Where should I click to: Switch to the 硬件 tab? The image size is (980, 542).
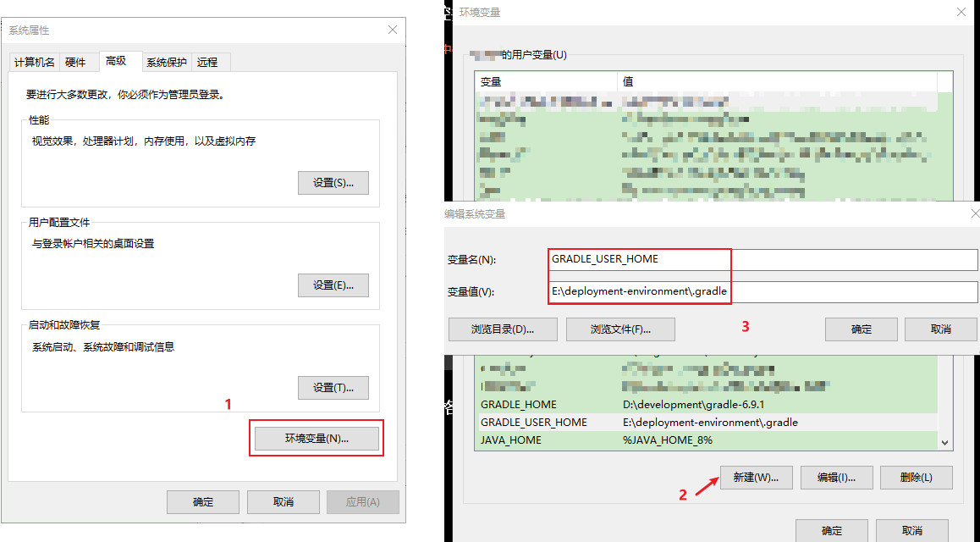[75, 62]
